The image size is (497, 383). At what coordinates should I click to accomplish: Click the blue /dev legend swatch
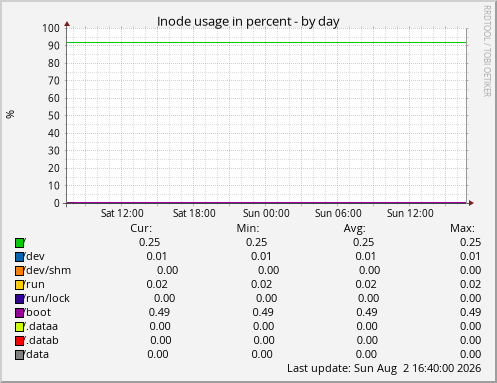[19, 257]
